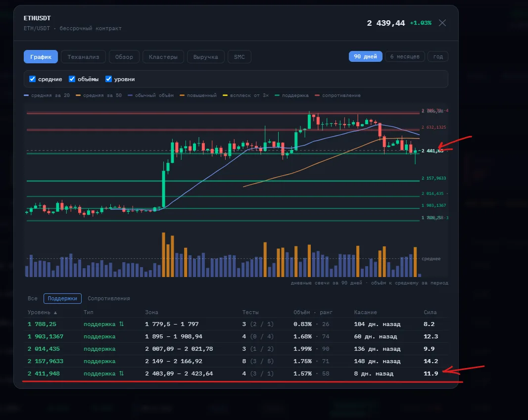The image size is (528, 420).
Task: Disable the уровни checkbox
Action: (108, 79)
